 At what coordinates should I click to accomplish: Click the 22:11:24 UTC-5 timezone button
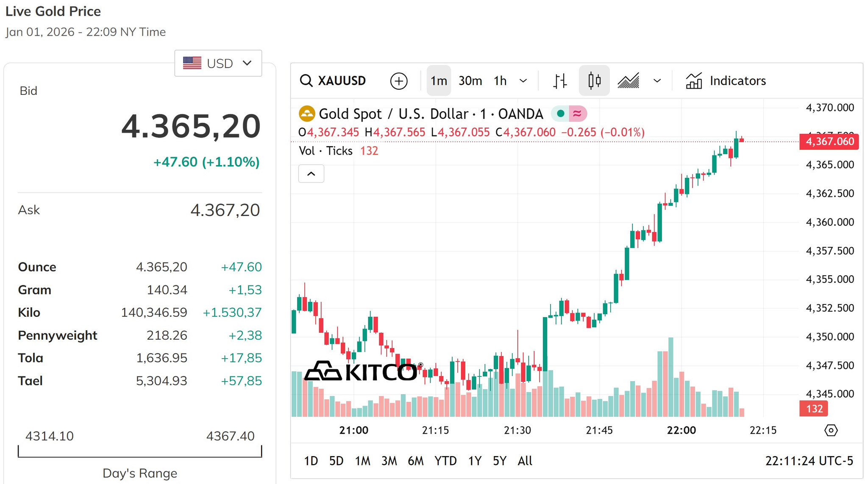809,461
